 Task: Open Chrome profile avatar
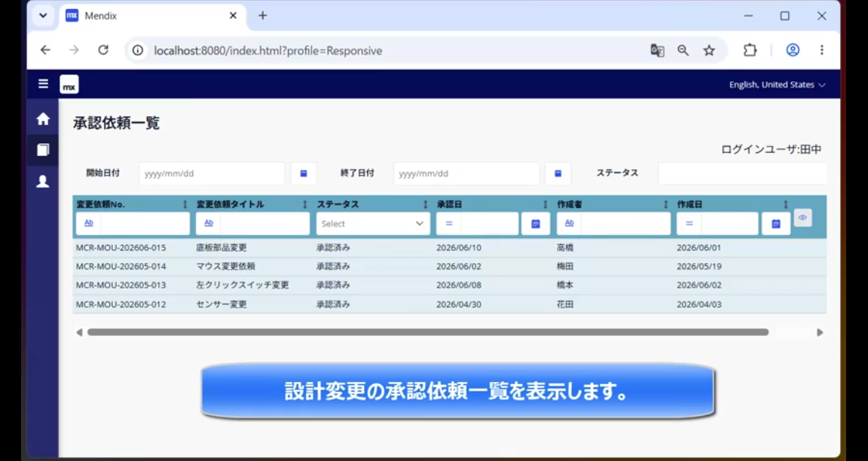coord(793,50)
